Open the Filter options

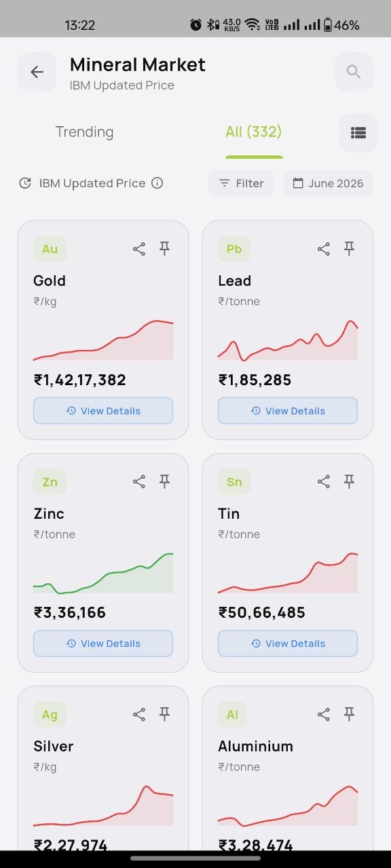pos(241,183)
